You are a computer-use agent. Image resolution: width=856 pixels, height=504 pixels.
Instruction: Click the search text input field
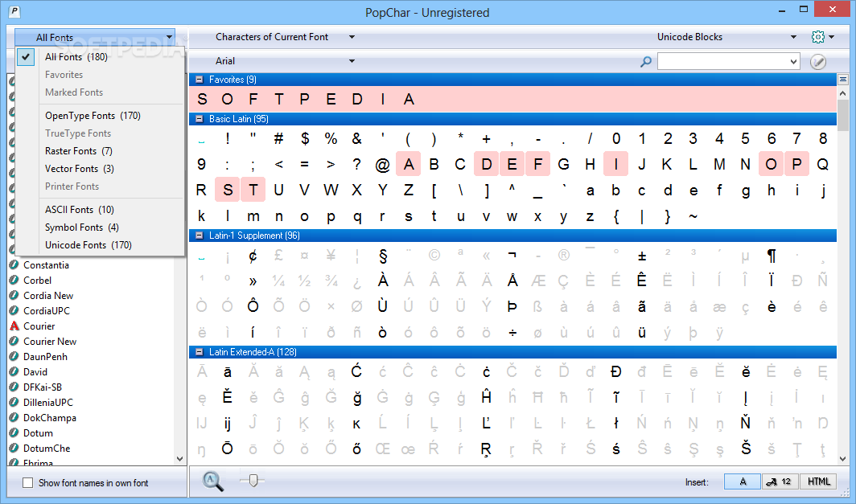pyautogui.click(x=722, y=62)
